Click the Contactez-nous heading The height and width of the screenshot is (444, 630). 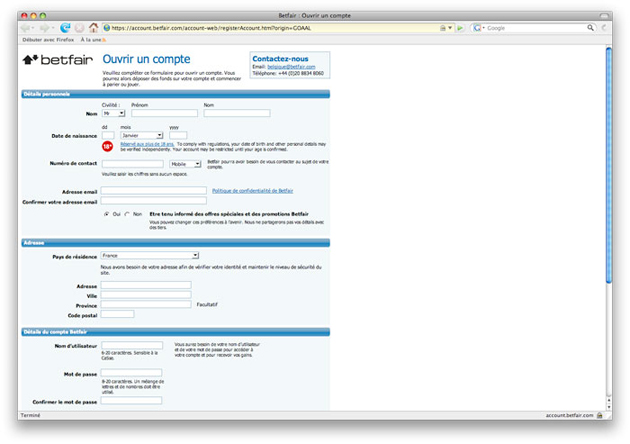pyautogui.click(x=280, y=59)
